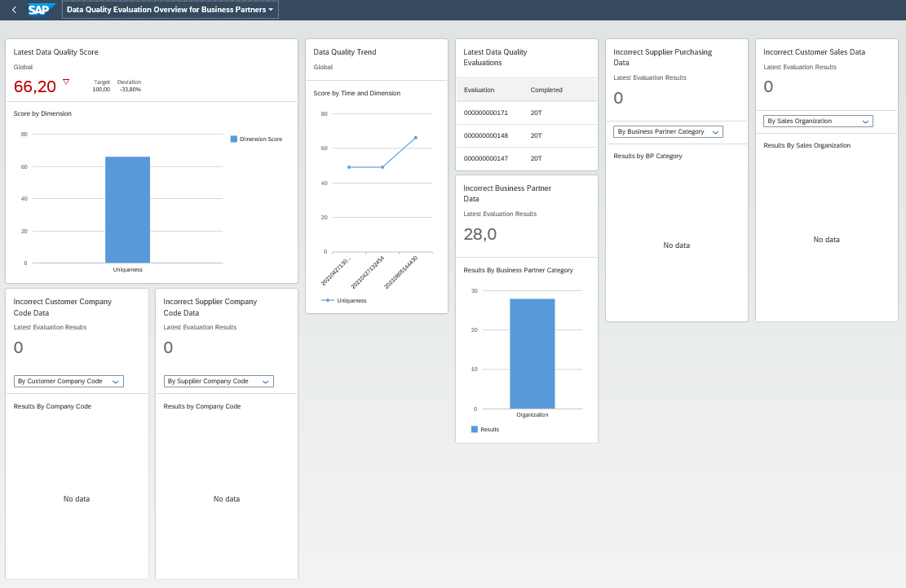Screen dimensions: 906x588
Task: Open the By Supplier Company Code dropdown
Action: [219, 381]
